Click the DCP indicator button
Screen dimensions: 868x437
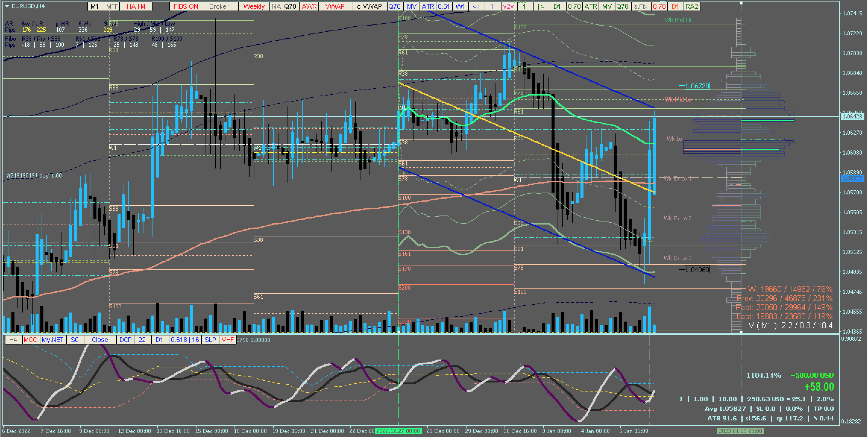[x=125, y=340]
